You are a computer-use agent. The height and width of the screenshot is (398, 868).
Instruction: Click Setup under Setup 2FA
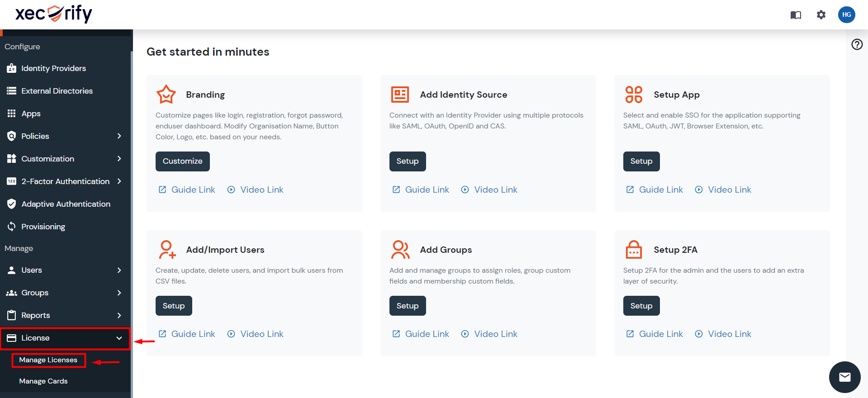pyautogui.click(x=641, y=306)
